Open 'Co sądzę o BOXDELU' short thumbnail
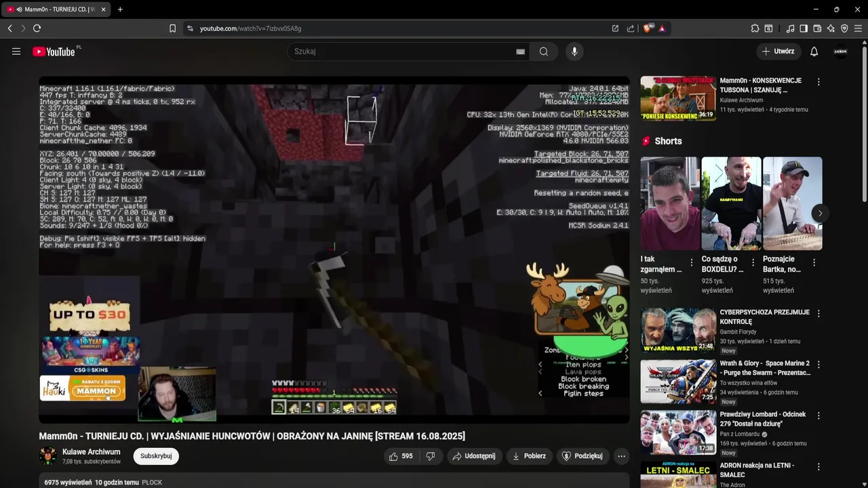 click(x=731, y=203)
